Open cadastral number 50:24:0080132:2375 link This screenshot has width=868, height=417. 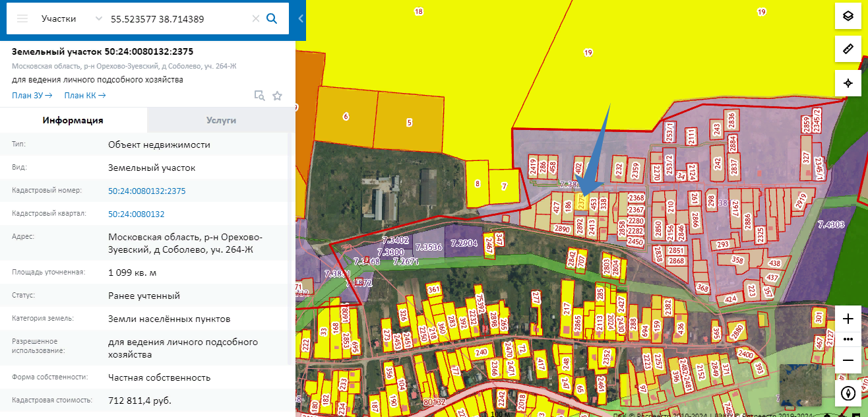tap(147, 191)
